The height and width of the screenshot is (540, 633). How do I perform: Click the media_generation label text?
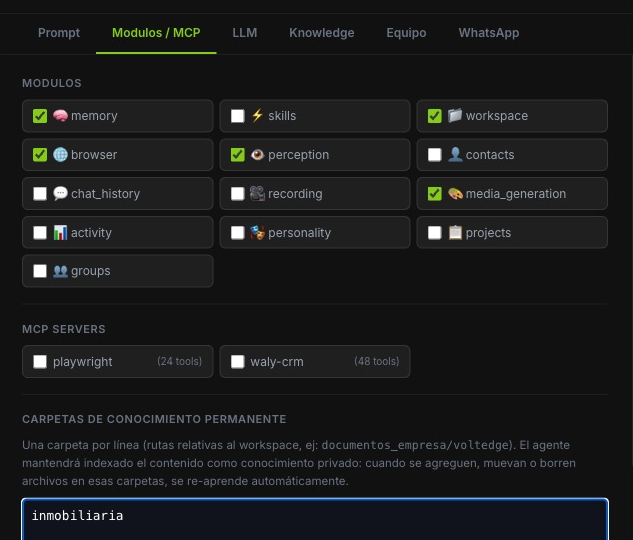[516, 194]
